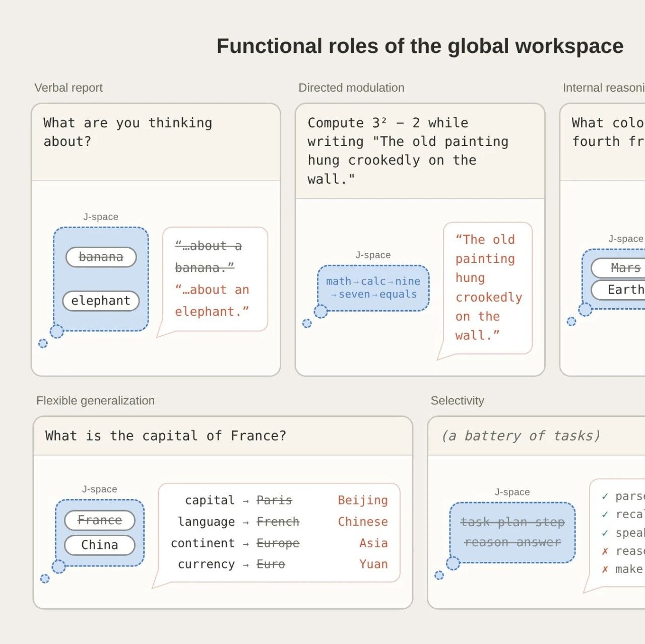Click the green check mark beside "recal"
The image size is (645, 644).
point(605,515)
